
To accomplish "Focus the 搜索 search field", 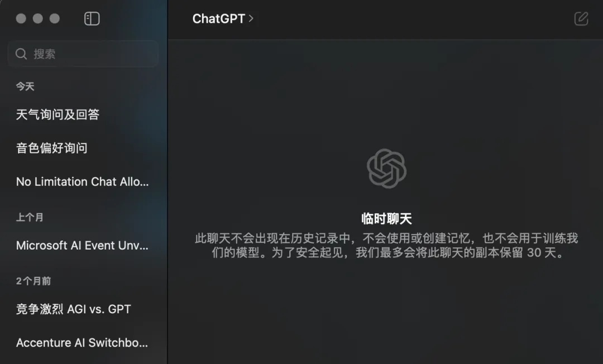I will 83,54.
